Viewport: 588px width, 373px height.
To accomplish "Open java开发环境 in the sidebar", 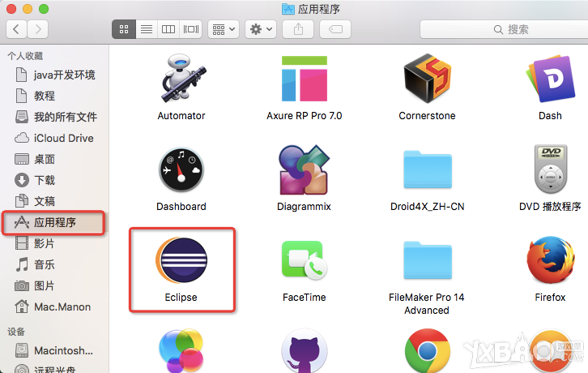I will [x=55, y=75].
